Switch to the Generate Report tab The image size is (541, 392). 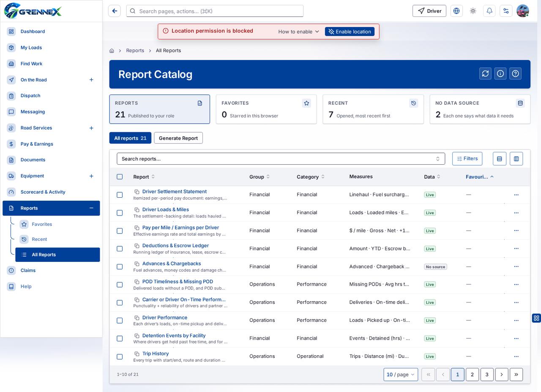click(x=178, y=138)
